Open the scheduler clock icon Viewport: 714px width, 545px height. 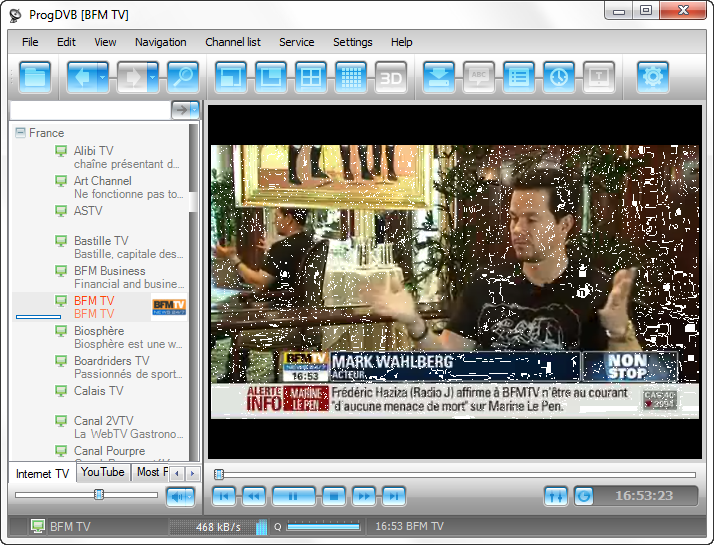coord(559,77)
